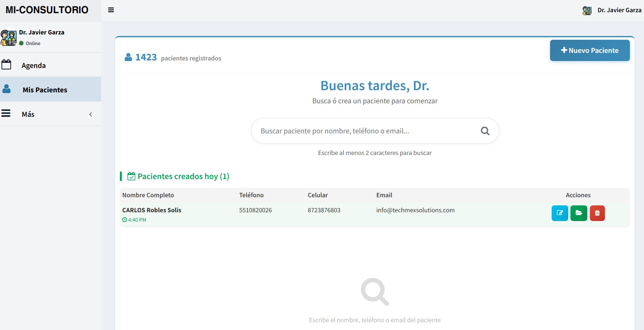This screenshot has width=644, height=330.
Task: Click the blue edit patient icon for CARLOS
Action: coord(560,213)
